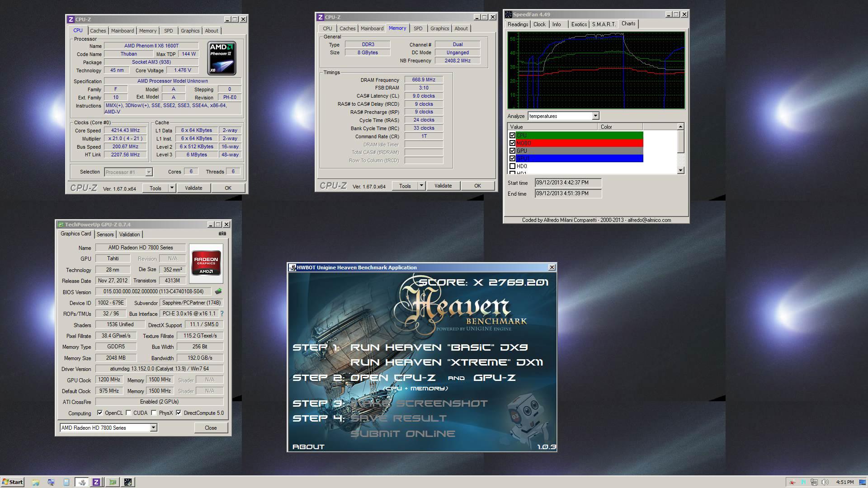Open the calculator icon in taskbar

click(66, 482)
